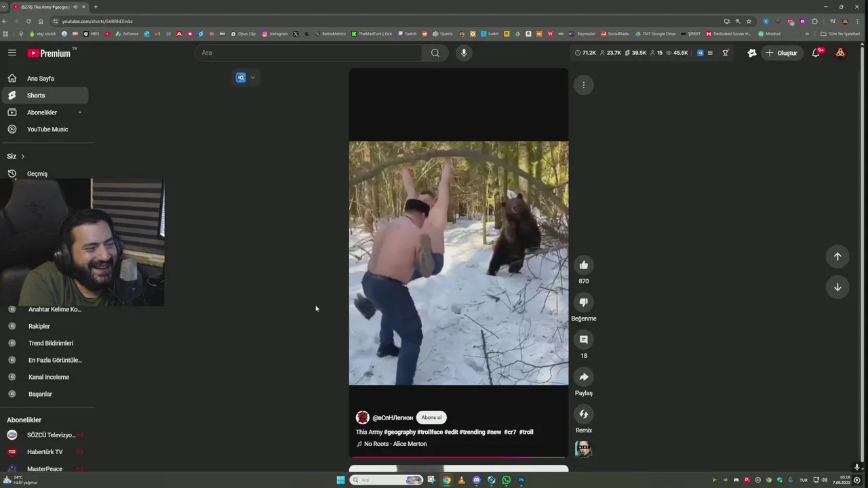Open the Twitch bookmark
The width and height of the screenshot is (868, 488).
[408, 34]
